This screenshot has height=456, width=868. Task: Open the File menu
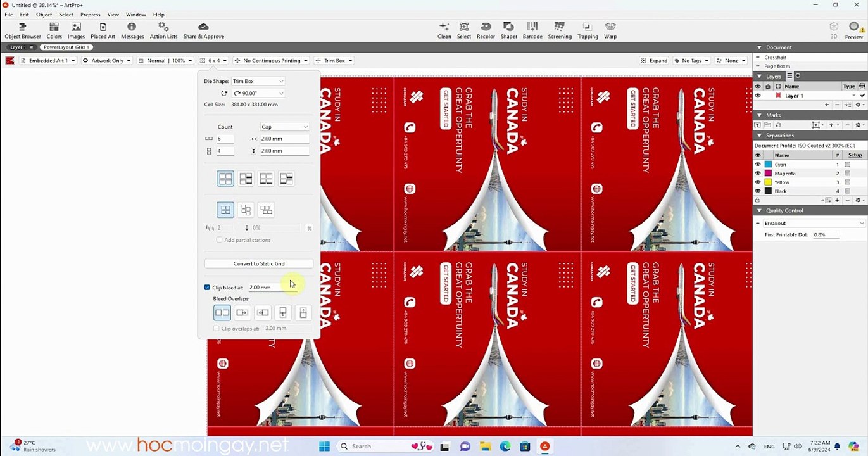click(9, 15)
